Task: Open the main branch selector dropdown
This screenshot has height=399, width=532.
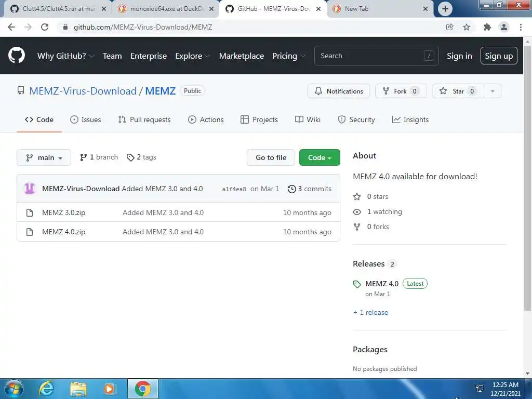Action: 44,157
